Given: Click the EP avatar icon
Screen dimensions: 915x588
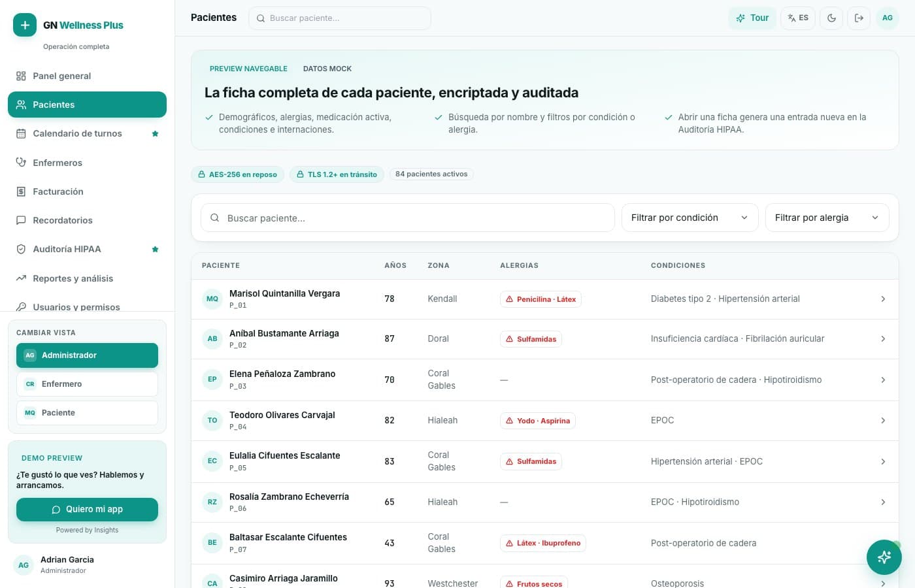Looking at the screenshot, I should [212, 379].
